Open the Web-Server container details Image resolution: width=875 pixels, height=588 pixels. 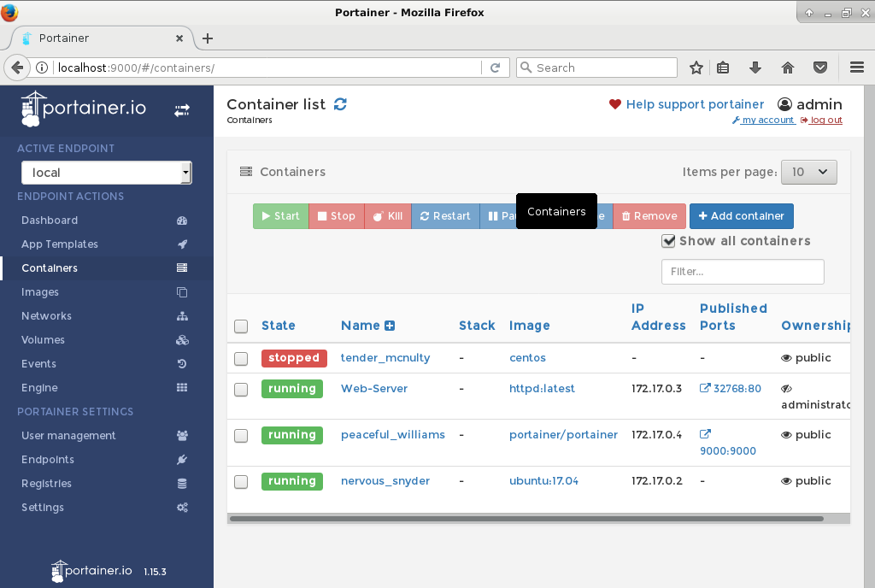(x=374, y=389)
